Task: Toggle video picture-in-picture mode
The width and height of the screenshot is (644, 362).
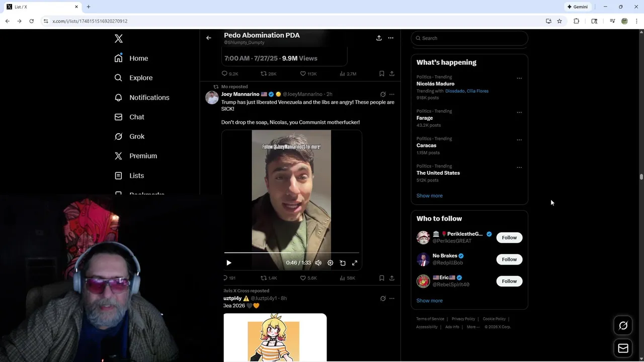Action: pos(343,263)
